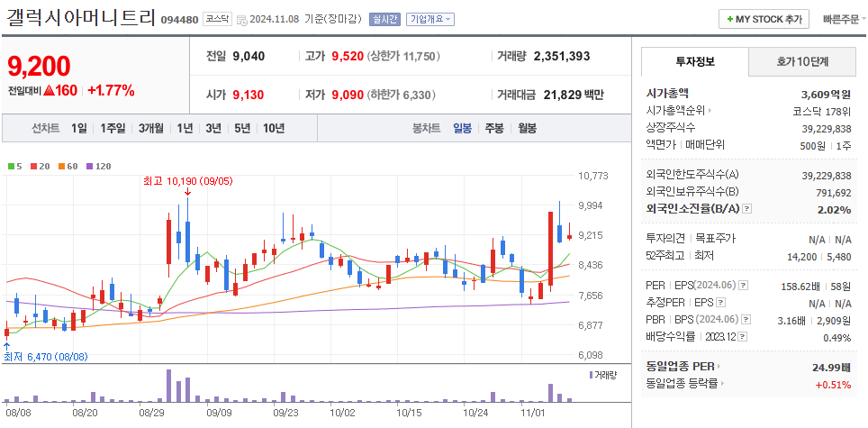Click the stock name 갤럭시아머니트리
The image size is (868, 428).
pyautogui.click(x=81, y=18)
